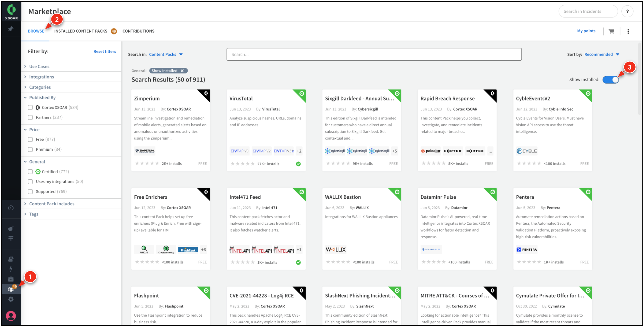Check the Free price checkbox
This screenshot has width=644, height=327.
(x=30, y=139)
